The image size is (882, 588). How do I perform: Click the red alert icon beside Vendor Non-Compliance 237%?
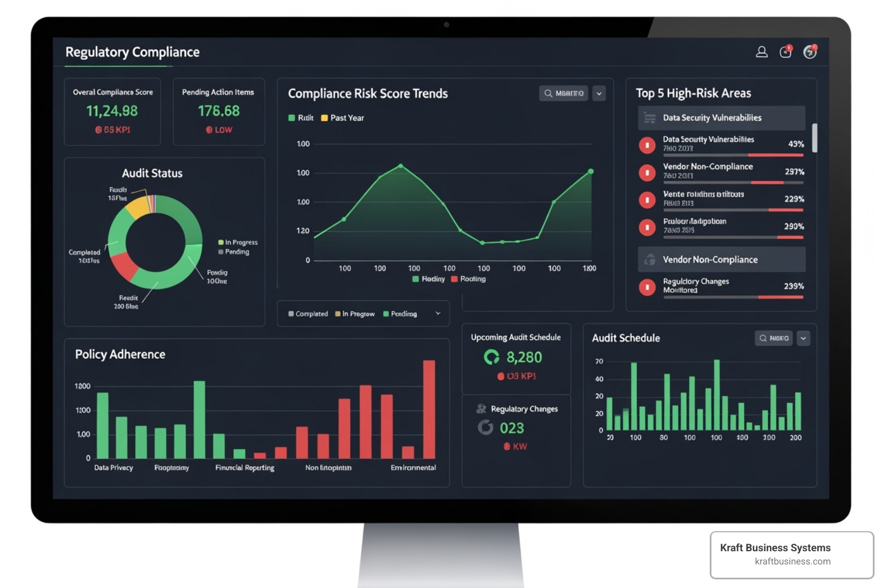647,172
